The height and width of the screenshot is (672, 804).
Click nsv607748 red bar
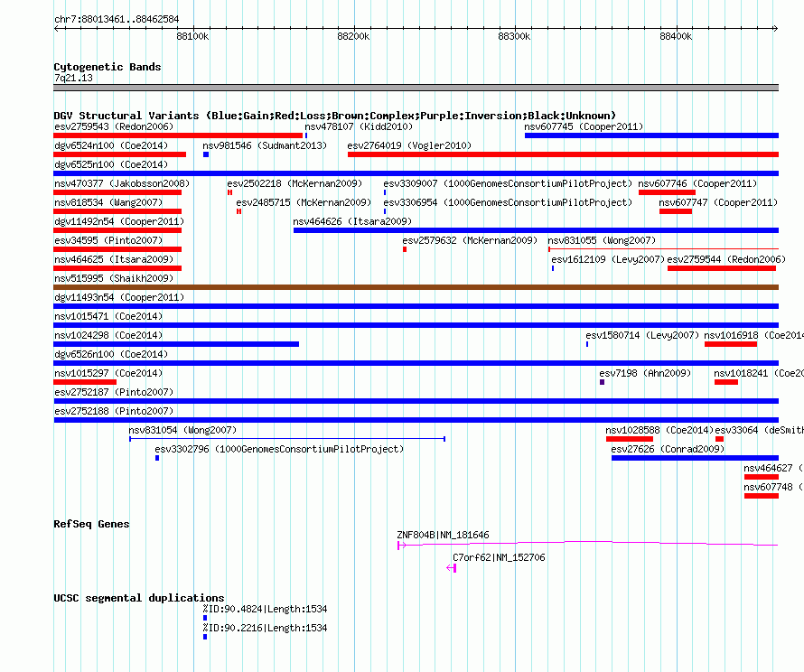click(x=762, y=496)
